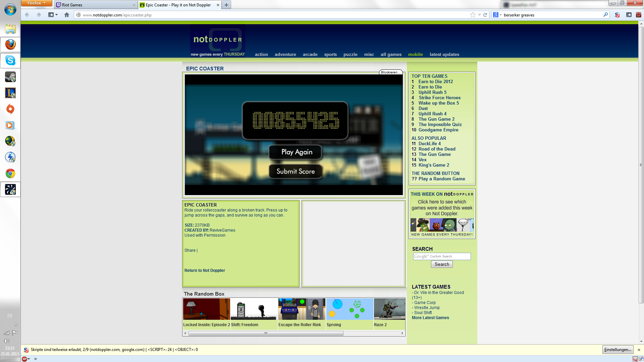Launch League of Legends from the taskbar
Screen dimensions: 644x362
pyautogui.click(x=10, y=93)
